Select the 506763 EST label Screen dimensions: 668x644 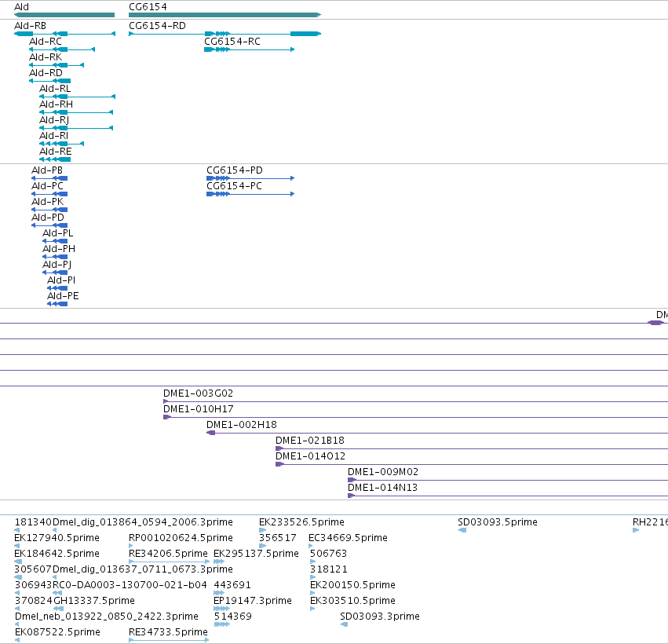(x=328, y=554)
